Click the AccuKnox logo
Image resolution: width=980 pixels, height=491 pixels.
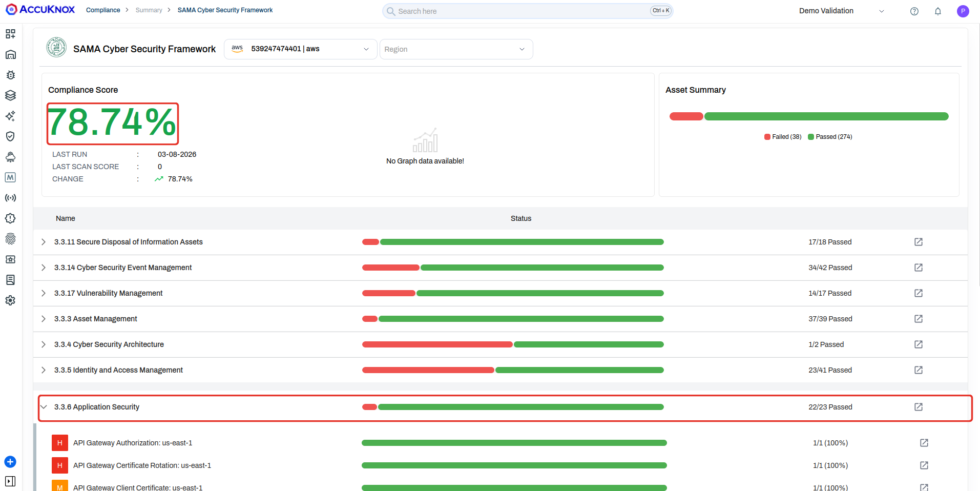coord(40,10)
